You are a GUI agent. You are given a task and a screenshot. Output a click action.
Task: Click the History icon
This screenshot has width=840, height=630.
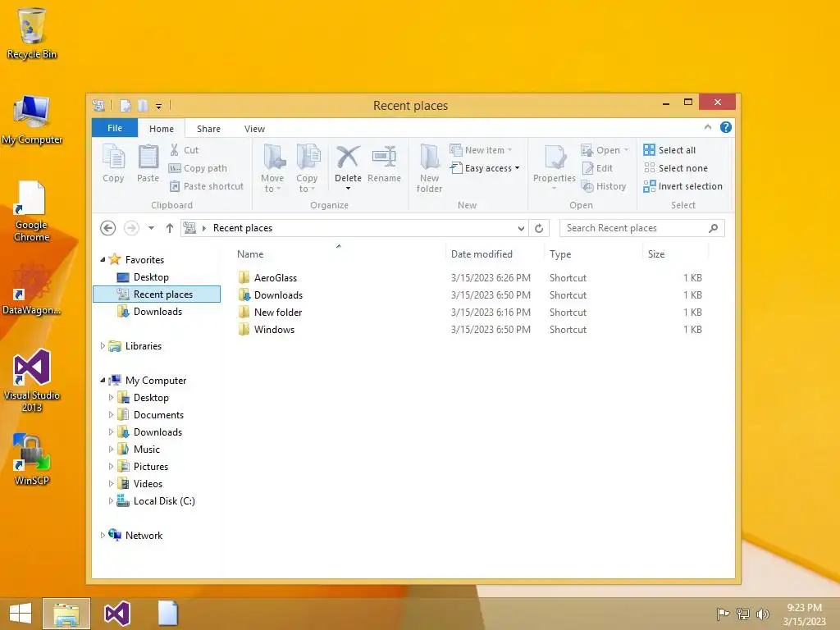click(587, 186)
